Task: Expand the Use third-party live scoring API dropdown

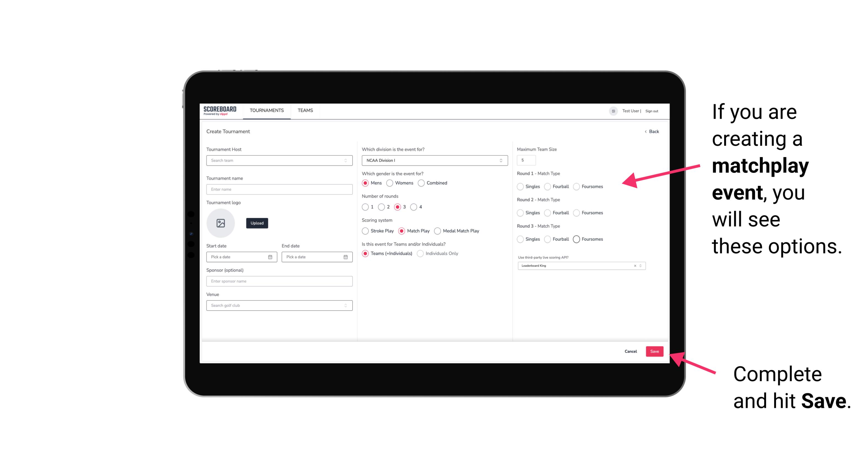Action: (640, 266)
